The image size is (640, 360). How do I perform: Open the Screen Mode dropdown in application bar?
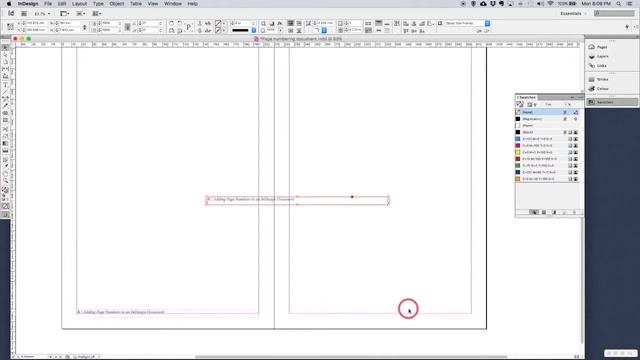tap(81, 13)
